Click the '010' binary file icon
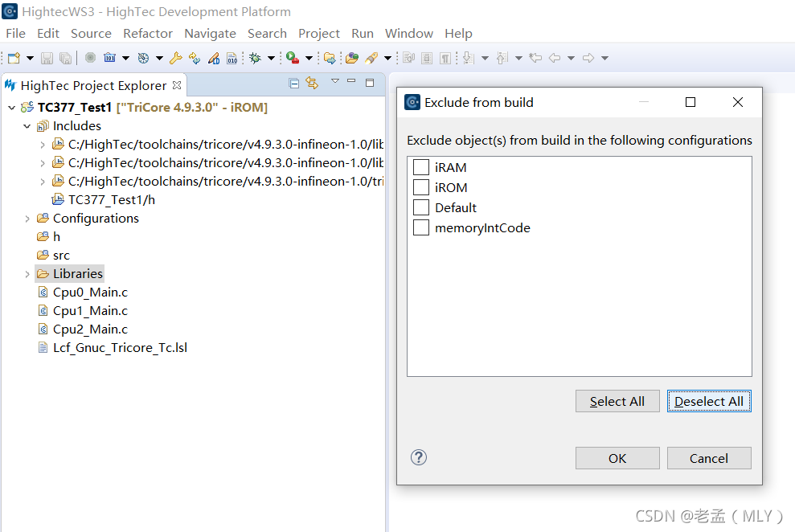795x532 pixels. click(x=232, y=58)
